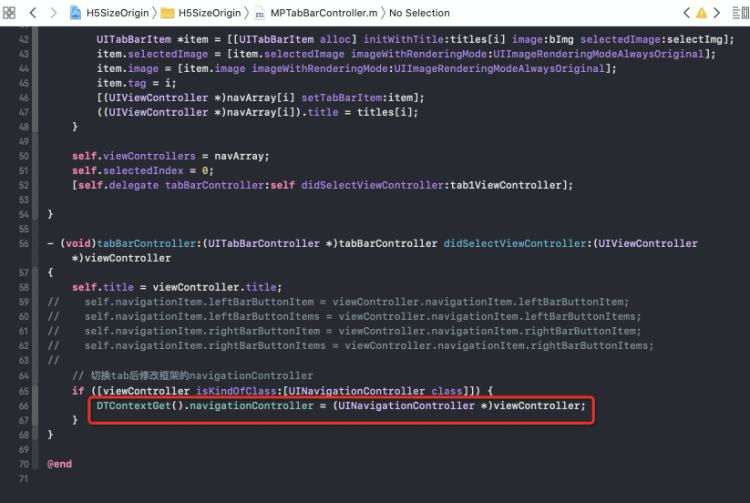Image resolution: width=750 pixels, height=503 pixels.
Task: Click the add editor split icon
Action: pos(746,12)
